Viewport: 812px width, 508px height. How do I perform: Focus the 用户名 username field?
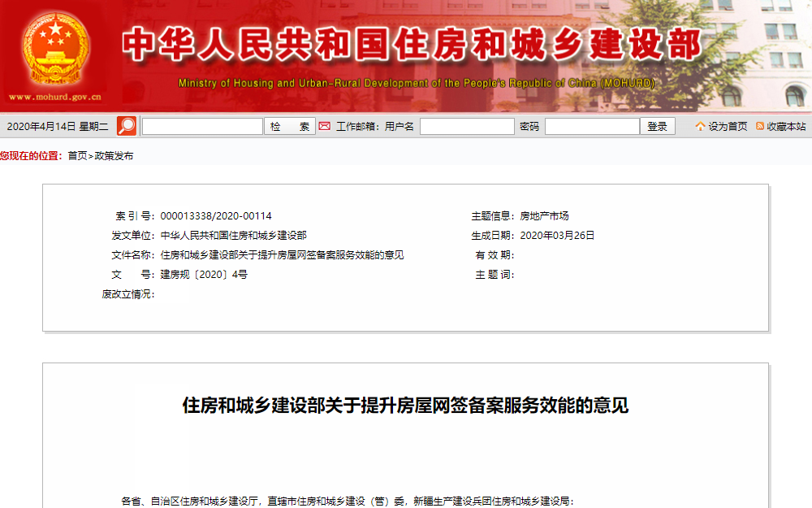[x=467, y=127]
